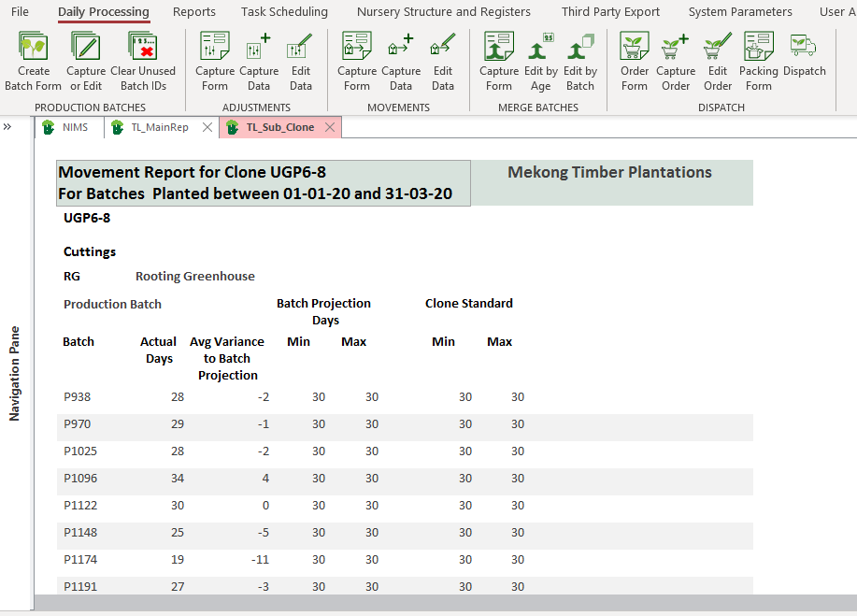
Task: Expand the Navigation Pane with chevron
Action: coord(7,127)
